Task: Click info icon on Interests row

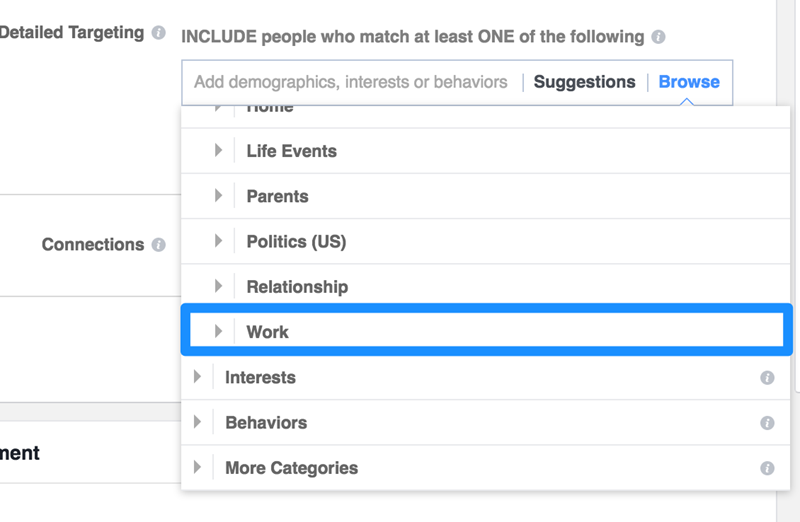Action: (767, 378)
